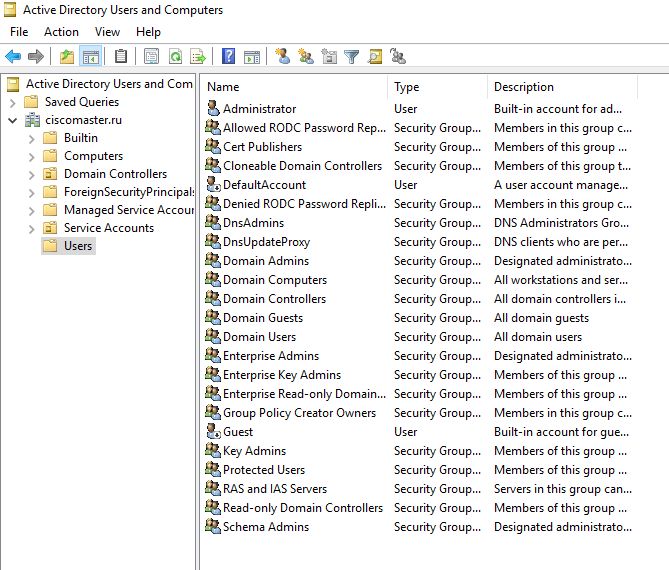Click the Find objects toolbar icon
Viewport: 669px width, 570px height.
(x=375, y=56)
